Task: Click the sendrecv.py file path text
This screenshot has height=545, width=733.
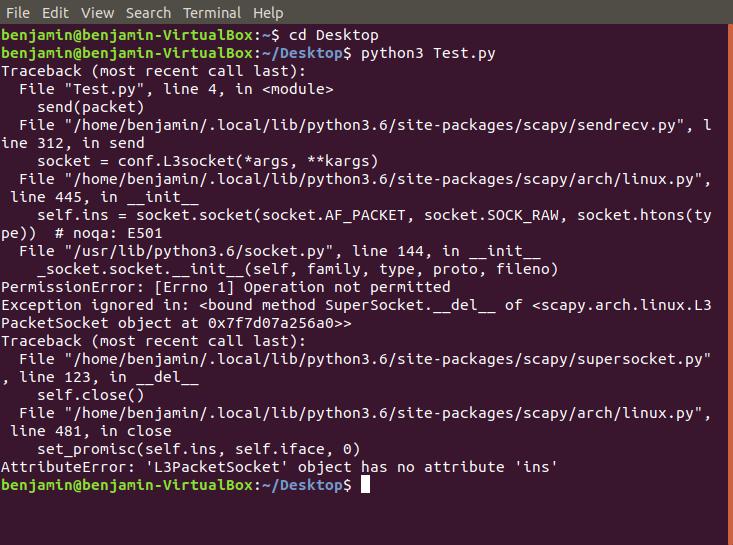Action: tap(374, 125)
